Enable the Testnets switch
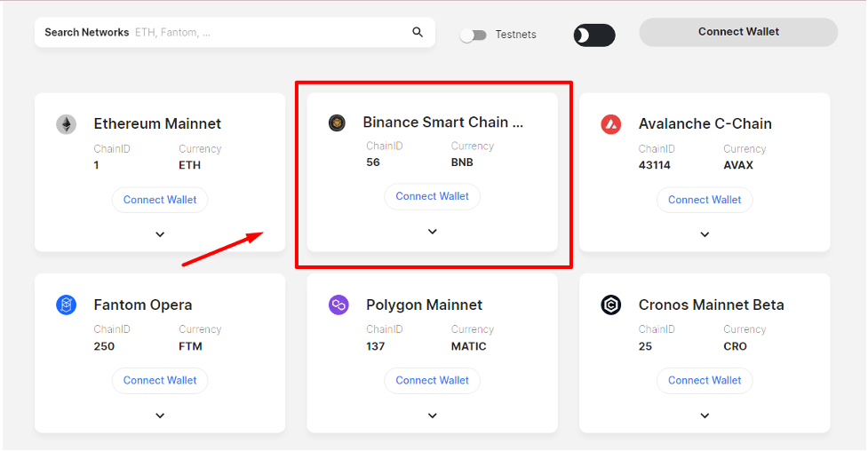This screenshot has height=451, width=868. [x=474, y=36]
